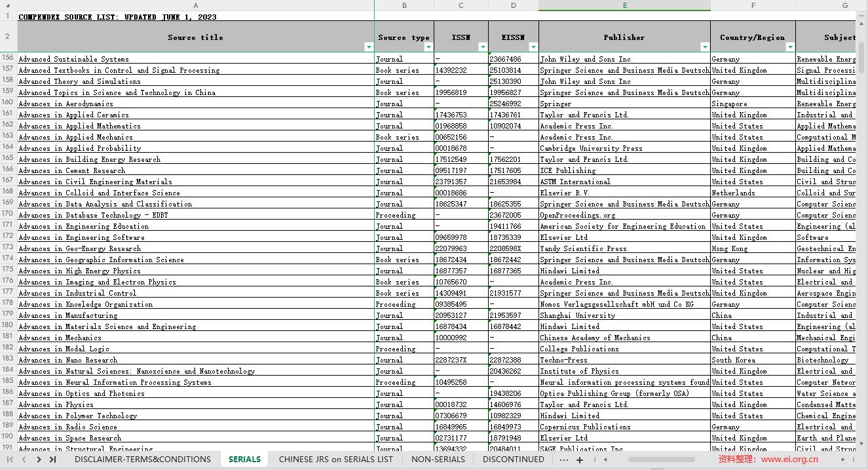Go to the previous sheet arrow

click(x=24, y=460)
